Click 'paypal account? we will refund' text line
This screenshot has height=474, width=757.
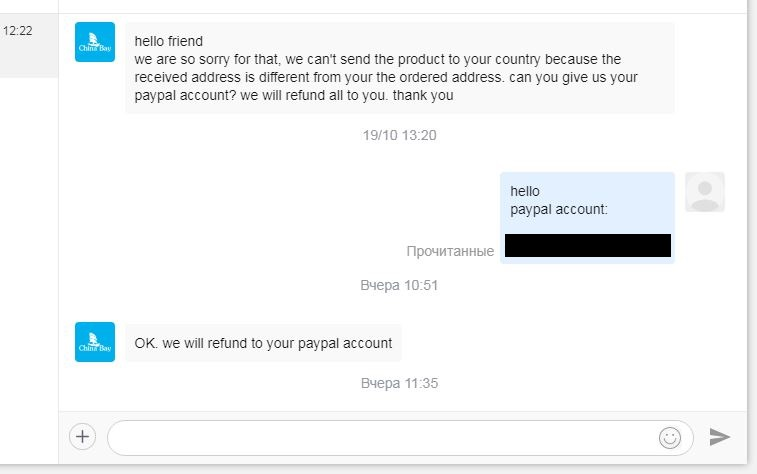point(294,96)
